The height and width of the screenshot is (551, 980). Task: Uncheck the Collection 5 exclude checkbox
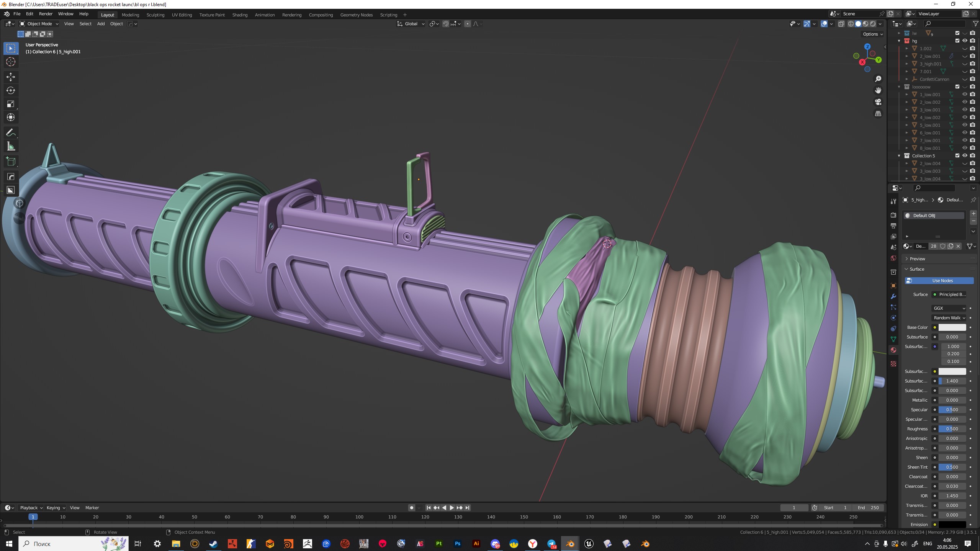[957, 155]
